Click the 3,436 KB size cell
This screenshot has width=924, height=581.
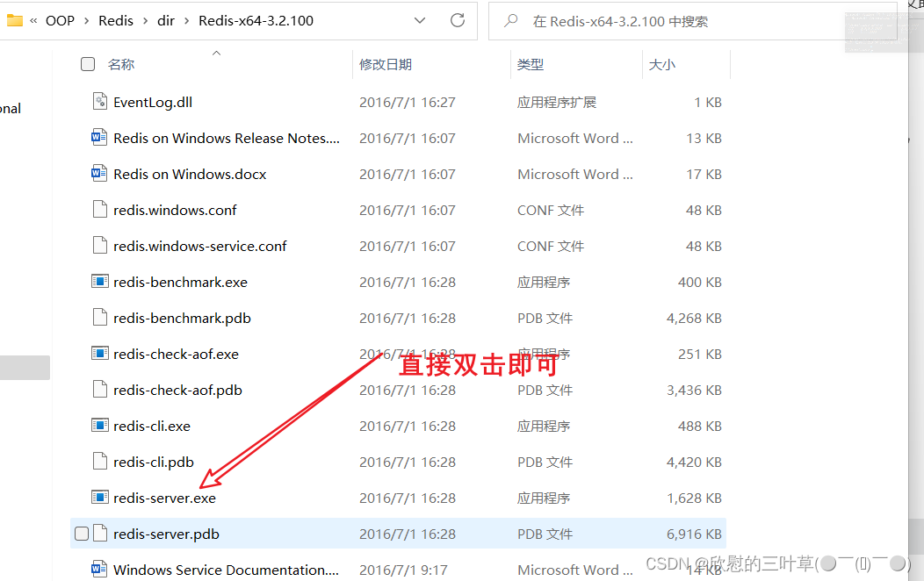[694, 389]
